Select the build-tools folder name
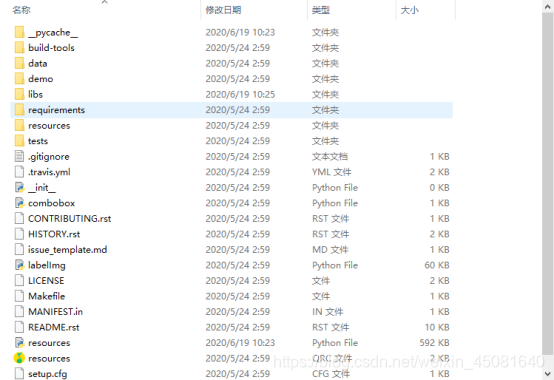This screenshot has height=380, width=554. (51, 48)
